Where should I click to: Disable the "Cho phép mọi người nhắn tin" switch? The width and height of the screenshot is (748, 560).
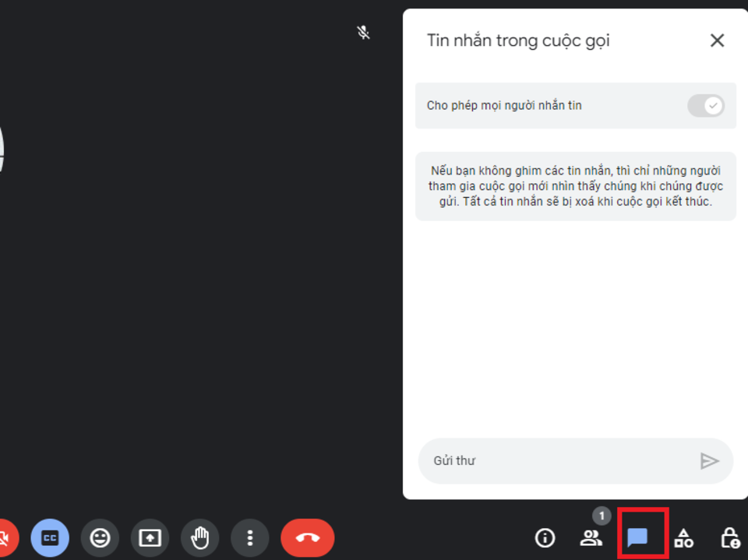click(x=706, y=106)
